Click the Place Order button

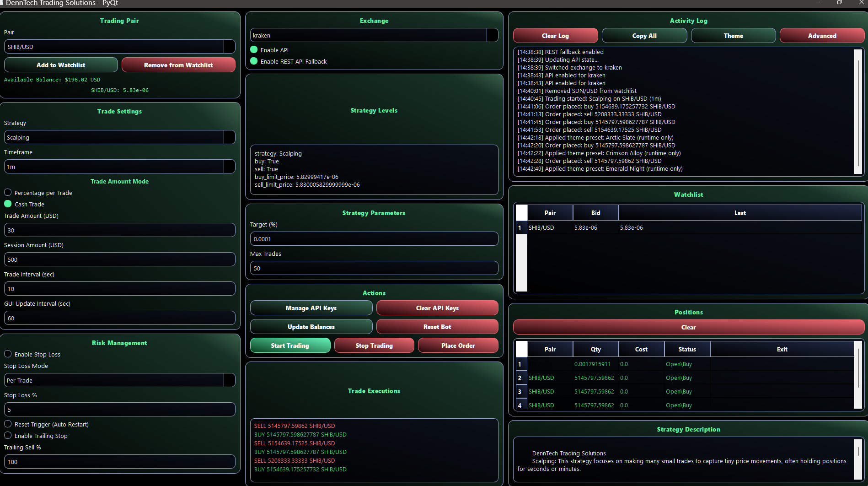point(458,345)
